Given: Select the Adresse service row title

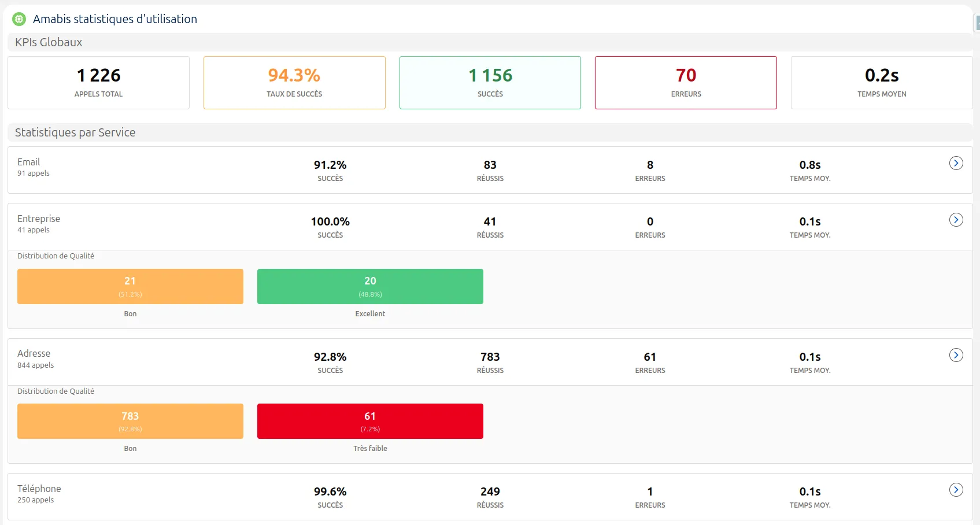Looking at the screenshot, I should 34,353.
